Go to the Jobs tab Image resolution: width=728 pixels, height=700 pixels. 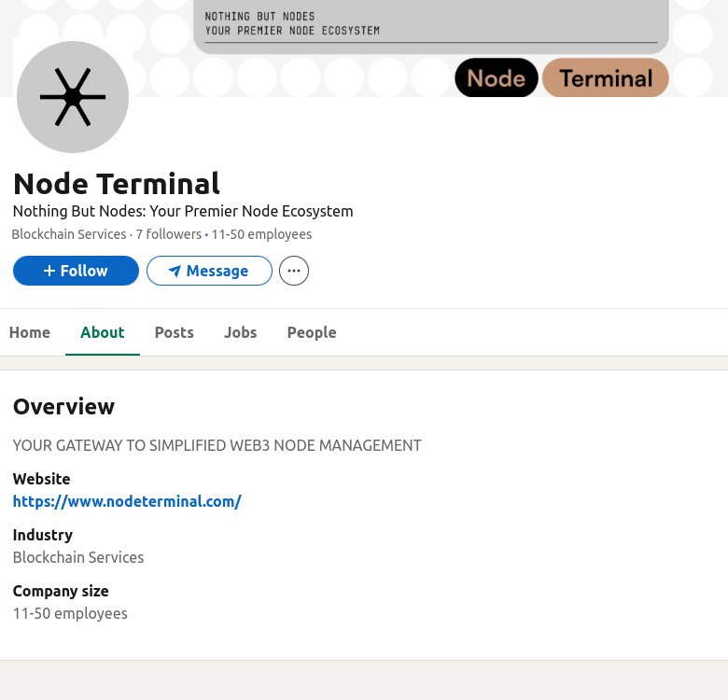tap(240, 332)
